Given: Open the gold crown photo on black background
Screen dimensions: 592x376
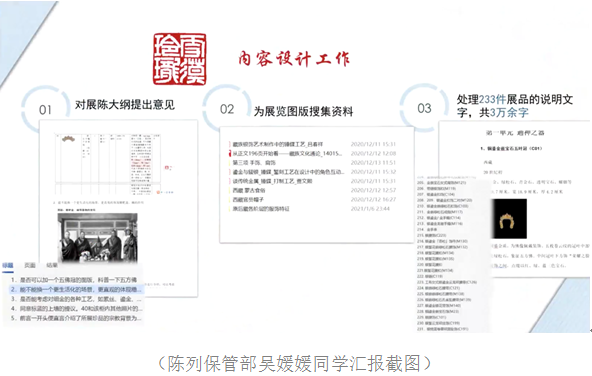Looking at the screenshot, I should point(509,219).
